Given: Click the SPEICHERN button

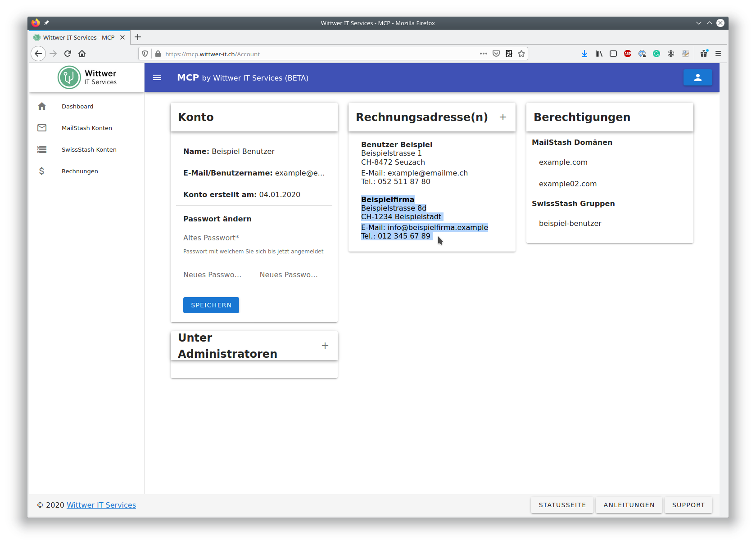Looking at the screenshot, I should point(211,305).
